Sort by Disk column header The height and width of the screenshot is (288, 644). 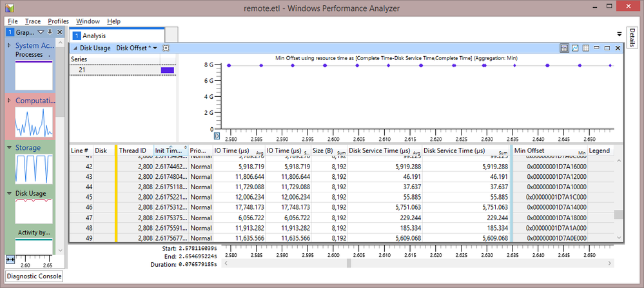[104, 151]
